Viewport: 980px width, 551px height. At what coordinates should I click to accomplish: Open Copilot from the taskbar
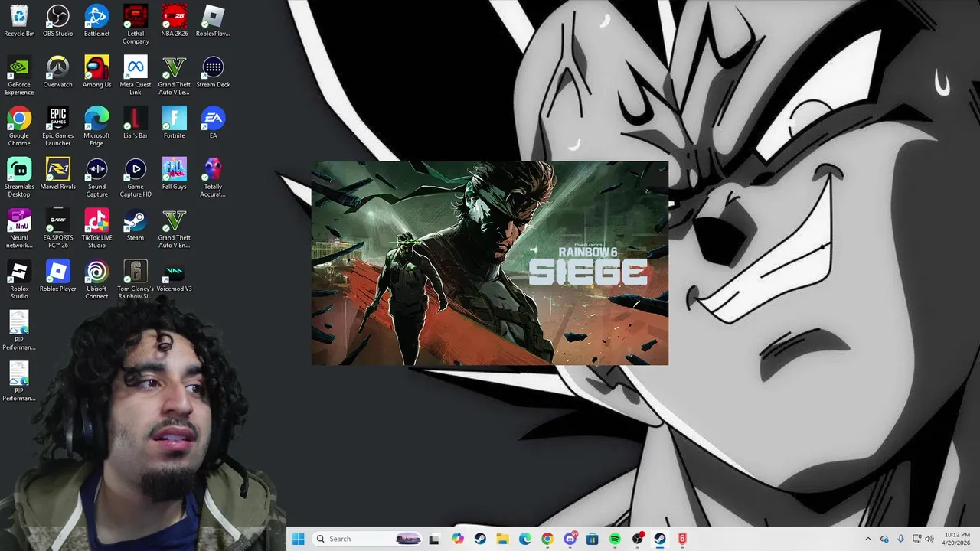[x=458, y=539]
